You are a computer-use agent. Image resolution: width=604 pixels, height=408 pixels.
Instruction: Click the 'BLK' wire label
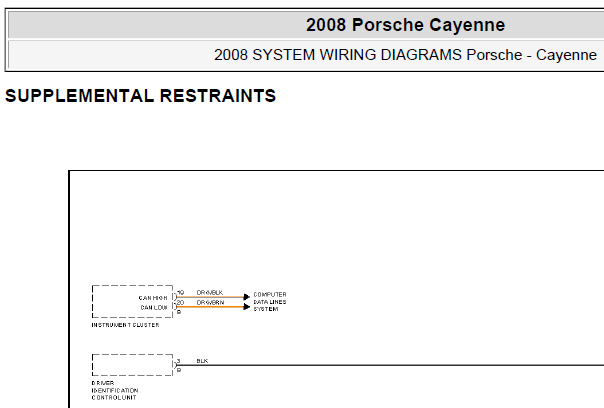coord(202,361)
